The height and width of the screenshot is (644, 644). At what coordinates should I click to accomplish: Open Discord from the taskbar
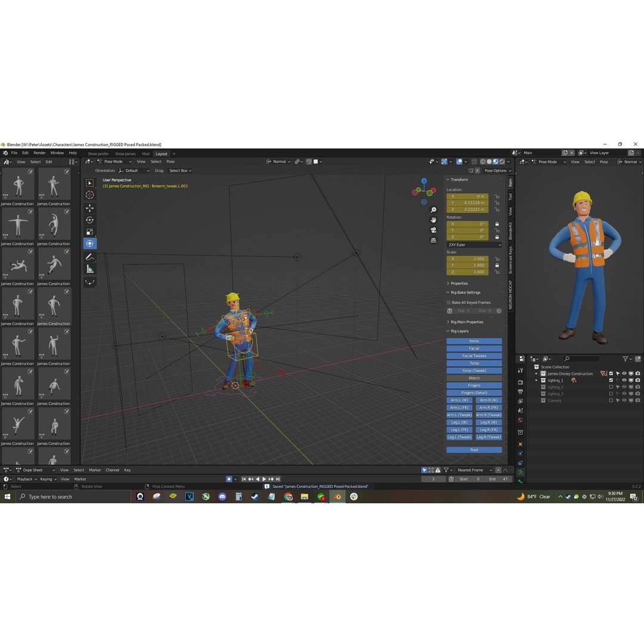click(x=222, y=497)
